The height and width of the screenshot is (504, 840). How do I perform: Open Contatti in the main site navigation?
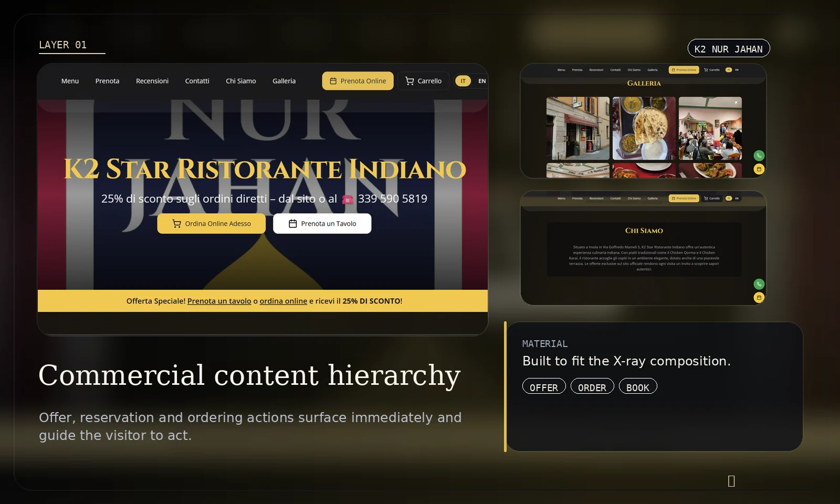pos(197,81)
